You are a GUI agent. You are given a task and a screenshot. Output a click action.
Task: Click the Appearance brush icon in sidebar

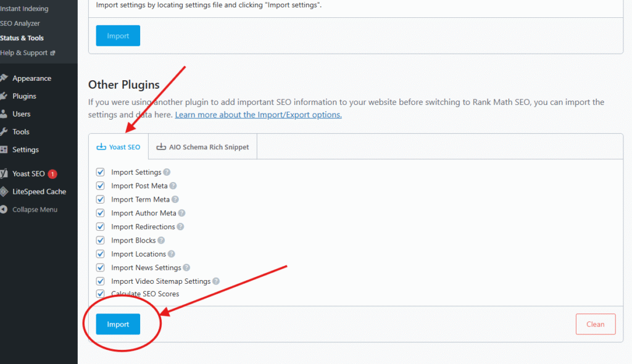point(4,78)
